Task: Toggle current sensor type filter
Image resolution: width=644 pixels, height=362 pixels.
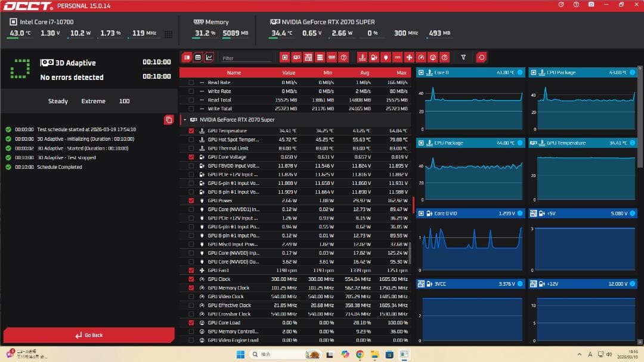Action: click(x=398, y=57)
